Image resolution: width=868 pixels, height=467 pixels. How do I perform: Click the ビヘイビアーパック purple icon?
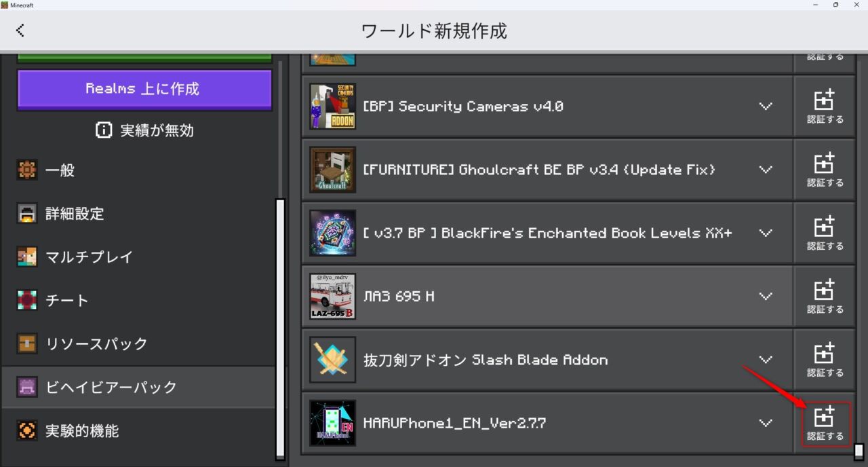(27, 387)
